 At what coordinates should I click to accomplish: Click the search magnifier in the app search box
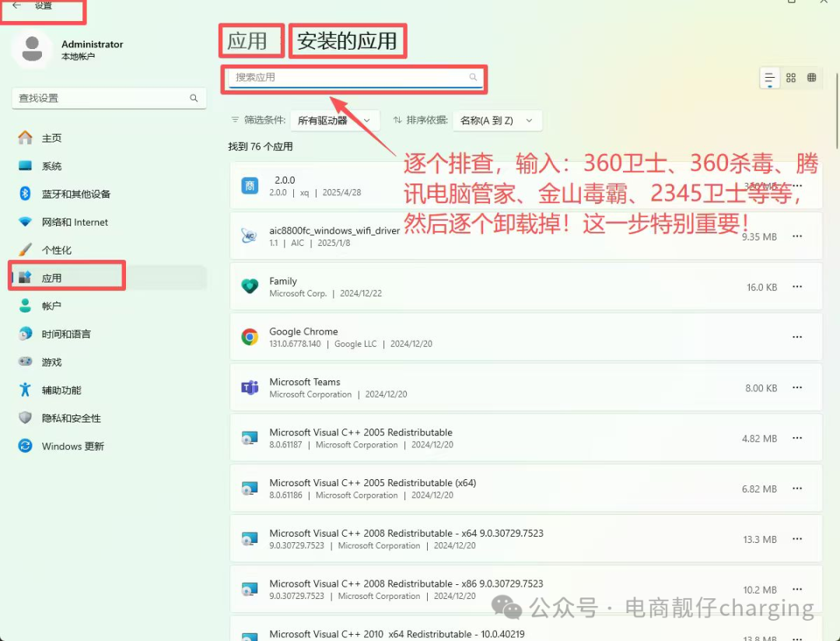point(473,77)
